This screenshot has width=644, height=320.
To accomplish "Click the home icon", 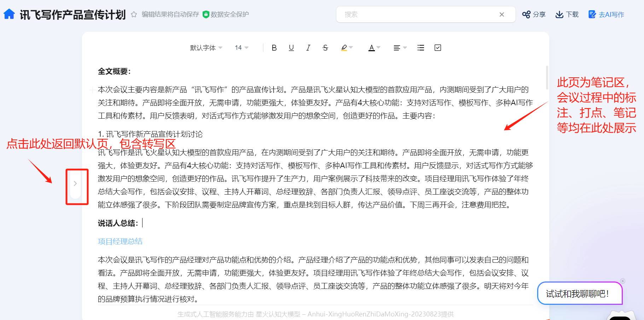I will [9, 14].
